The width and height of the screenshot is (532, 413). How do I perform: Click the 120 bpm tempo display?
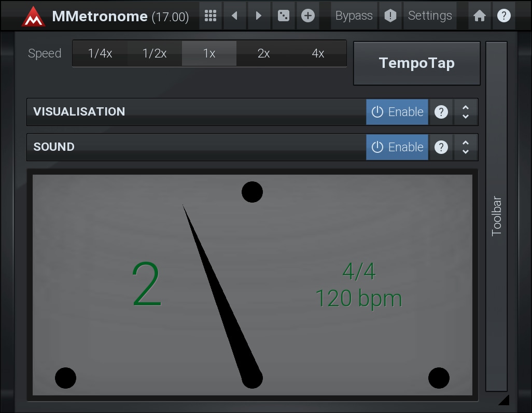358,299
